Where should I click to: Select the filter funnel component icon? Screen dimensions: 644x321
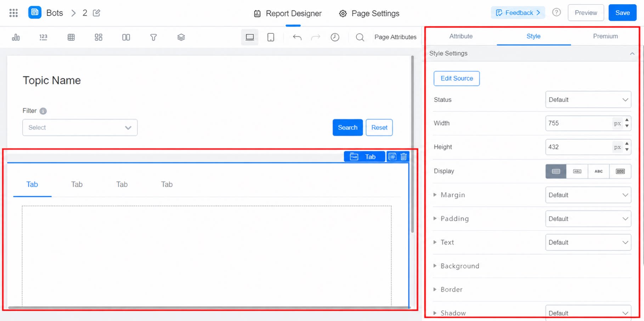coord(153,37)
